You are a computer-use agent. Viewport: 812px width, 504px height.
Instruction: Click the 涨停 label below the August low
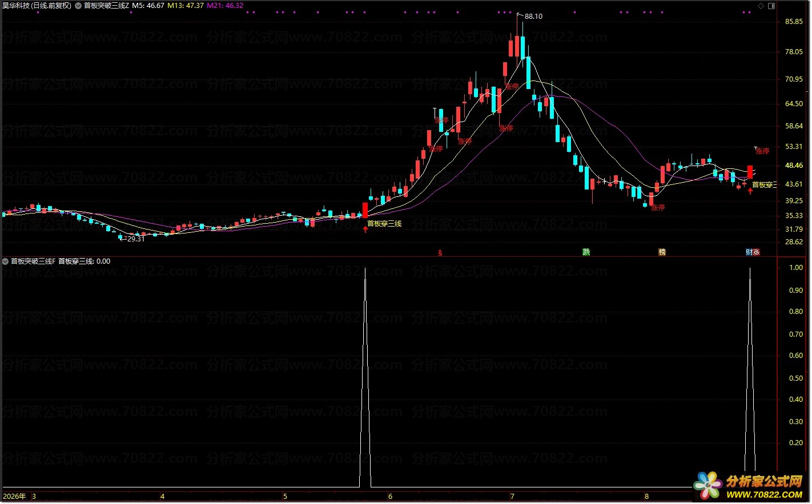(658, 208)
